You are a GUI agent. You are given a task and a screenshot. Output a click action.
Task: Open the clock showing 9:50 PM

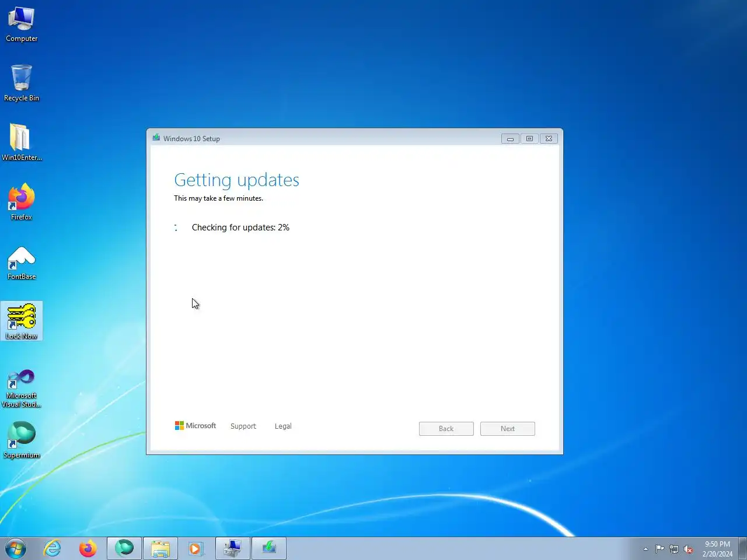pos(717,549)
